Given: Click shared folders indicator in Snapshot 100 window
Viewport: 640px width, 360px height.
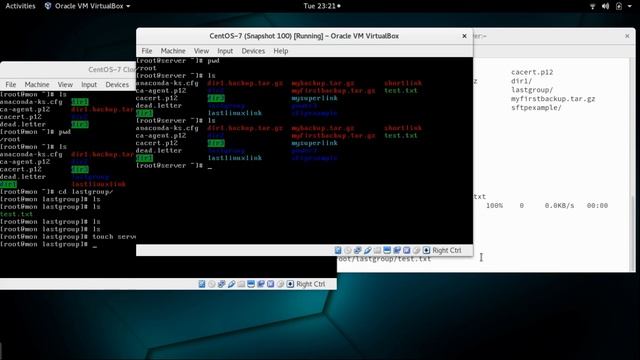Looking at the screenshot, I should (x=377, y=250).
